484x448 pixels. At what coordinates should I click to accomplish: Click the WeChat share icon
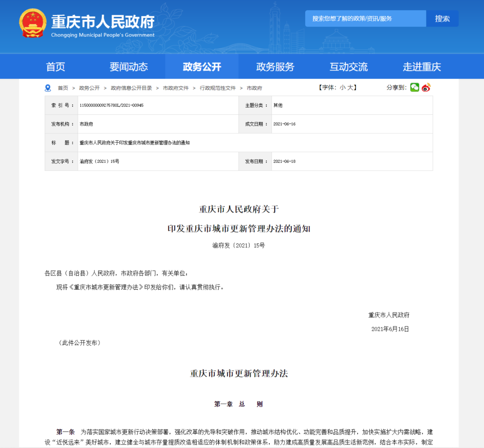tap(415, 87)
